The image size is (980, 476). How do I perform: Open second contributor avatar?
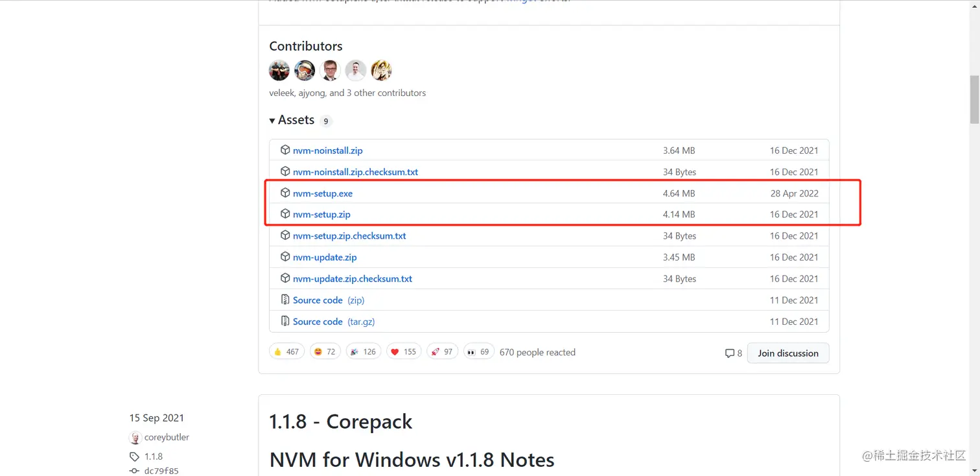[x=305, y=70]
